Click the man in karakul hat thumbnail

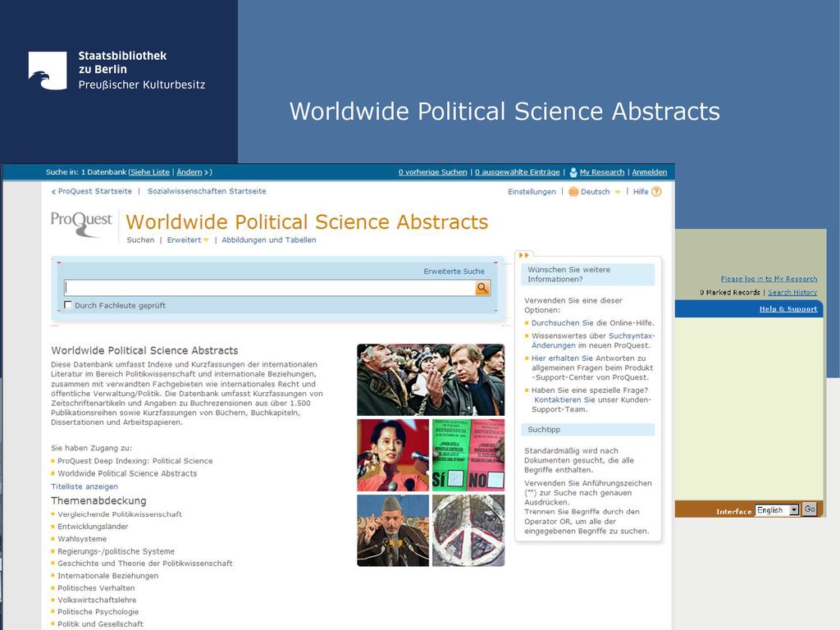point(393,531)
